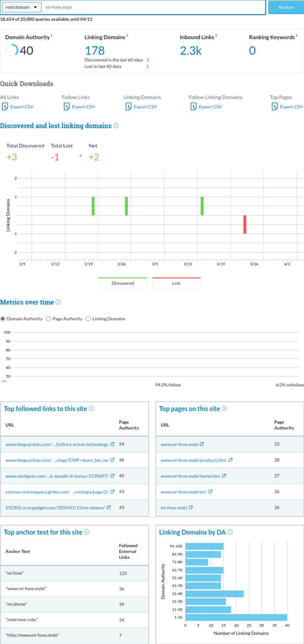The height and width of the screenshot is (644, 304).
Task: Click the Analyze button
Action: pyautogui.click(x=286, y=7)
